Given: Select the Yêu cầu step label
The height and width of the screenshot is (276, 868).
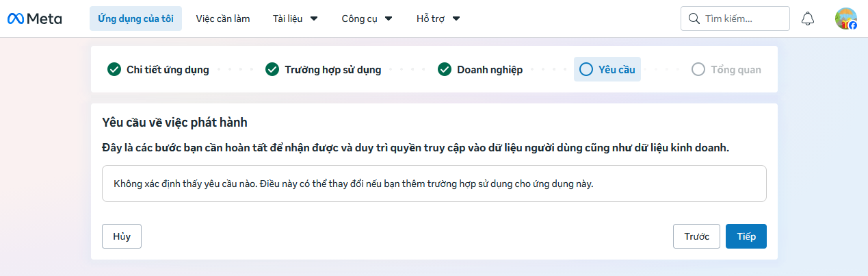Looking at the screenshot, I should point(617,69).
